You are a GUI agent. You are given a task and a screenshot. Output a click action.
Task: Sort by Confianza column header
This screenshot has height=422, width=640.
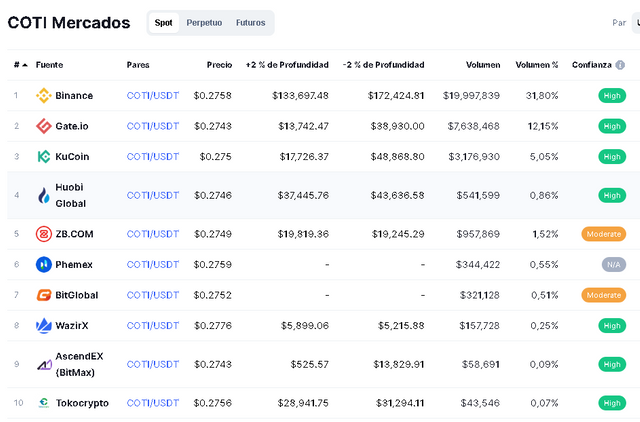[x=591, y=65]
